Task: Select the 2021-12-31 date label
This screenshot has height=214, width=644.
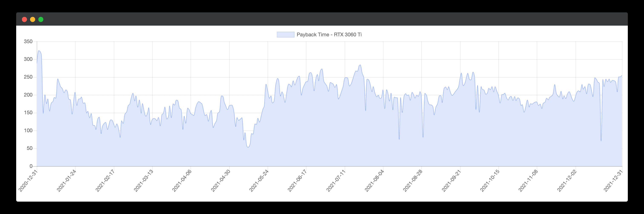Action: coord(613,181)
